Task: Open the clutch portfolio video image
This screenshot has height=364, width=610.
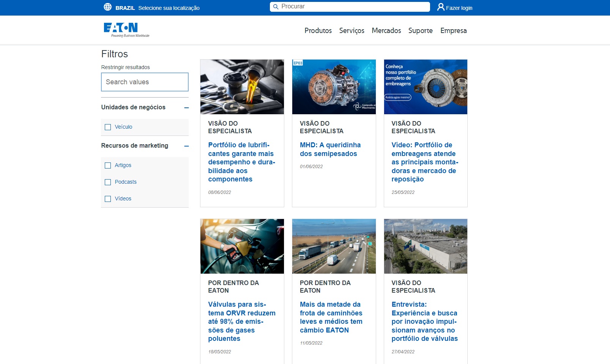Action: [x=425, y=87]
